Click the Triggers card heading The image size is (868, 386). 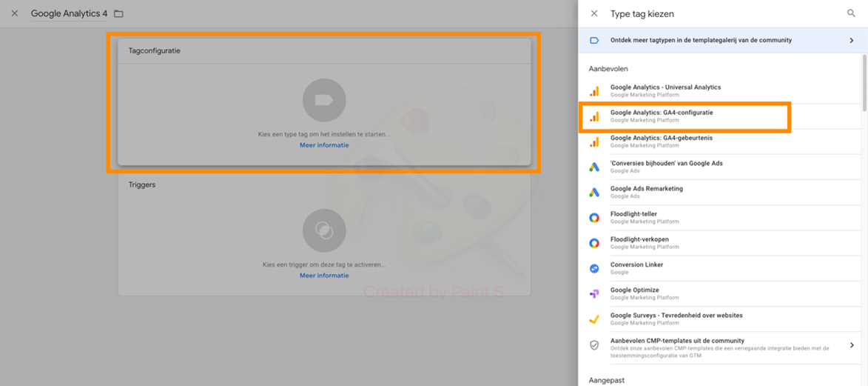point(142,184)
